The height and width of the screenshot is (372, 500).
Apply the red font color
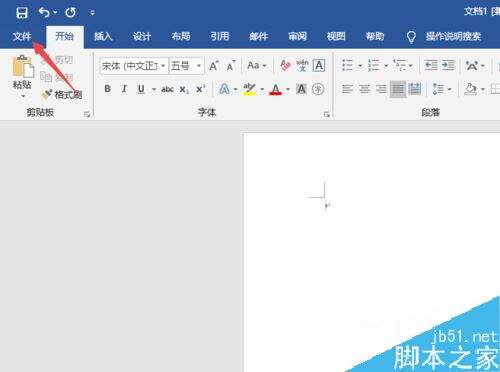[275, 89]
